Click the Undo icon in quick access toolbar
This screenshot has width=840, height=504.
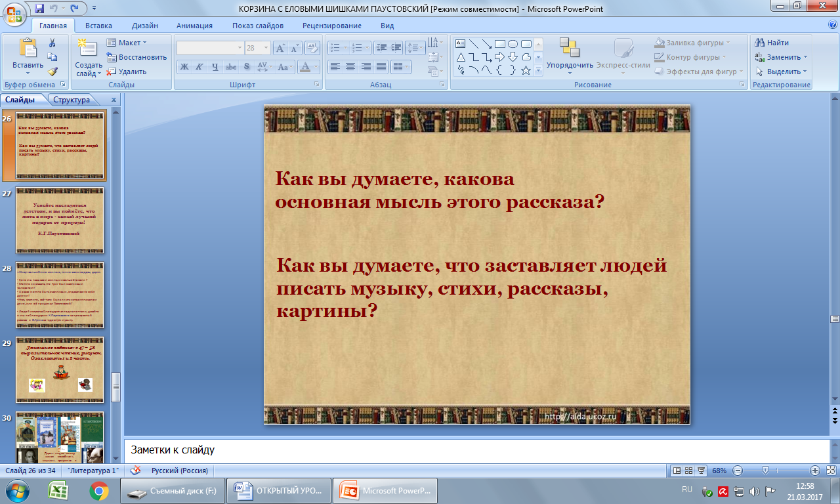(54, 9)
